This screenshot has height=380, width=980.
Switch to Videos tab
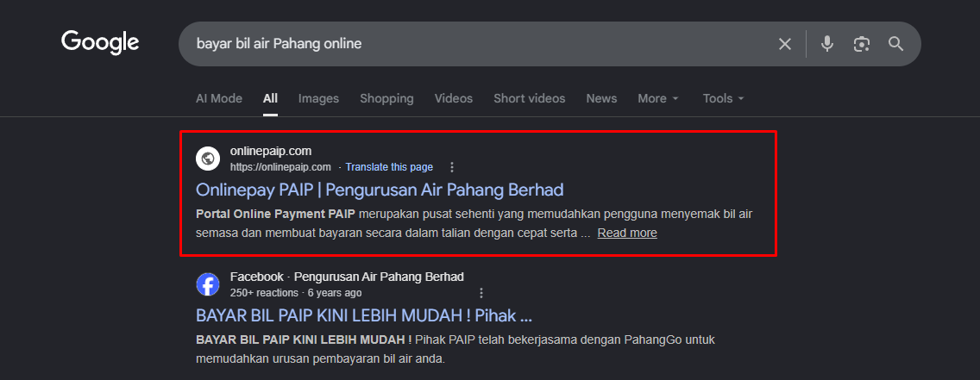click(x=454, y=98)
